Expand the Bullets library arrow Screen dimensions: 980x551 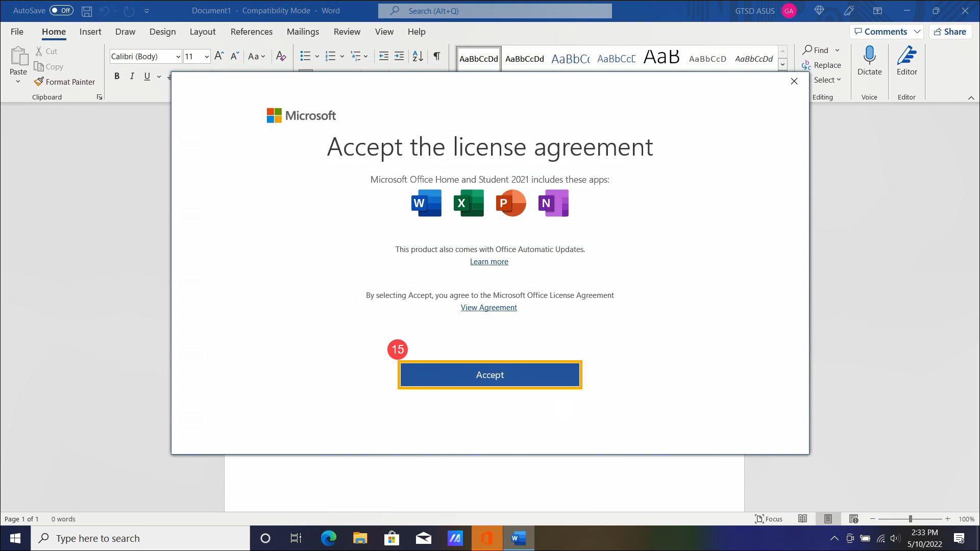317,56
